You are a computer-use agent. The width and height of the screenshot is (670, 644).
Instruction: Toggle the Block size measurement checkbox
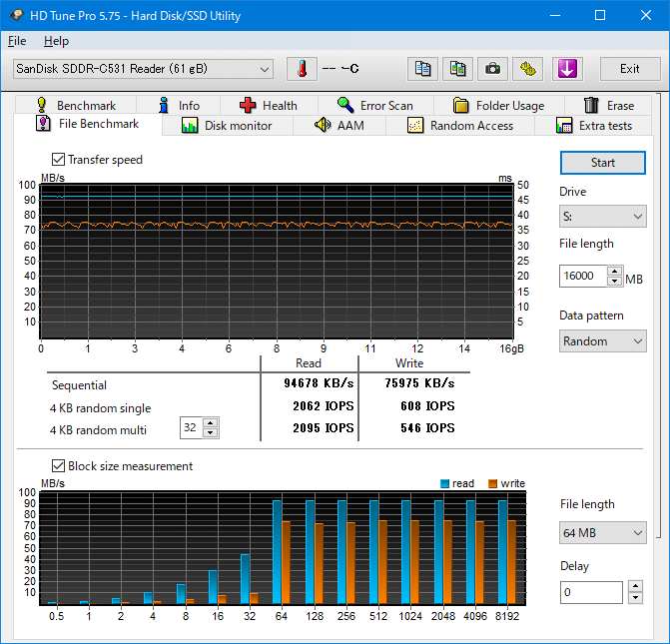click(58, 466)
